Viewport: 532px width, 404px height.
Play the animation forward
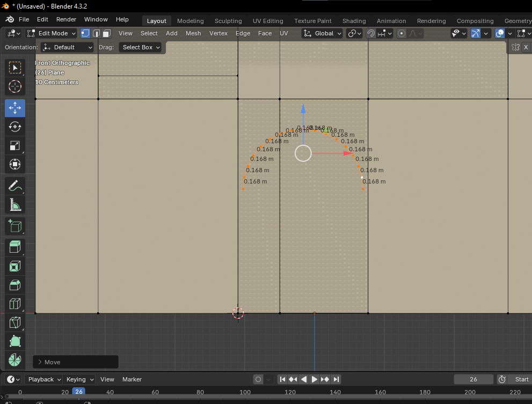pos(314,379)
